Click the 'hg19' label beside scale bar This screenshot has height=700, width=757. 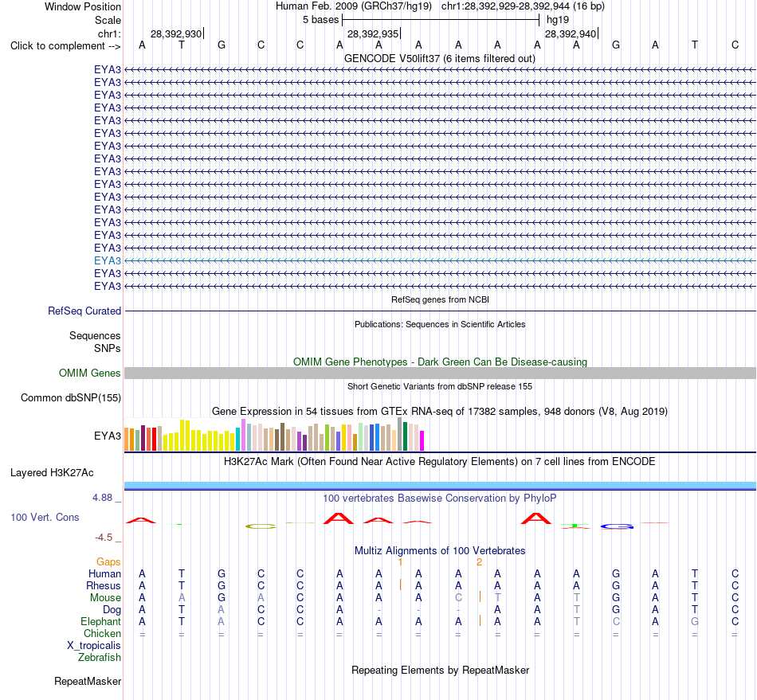point(558,20)
